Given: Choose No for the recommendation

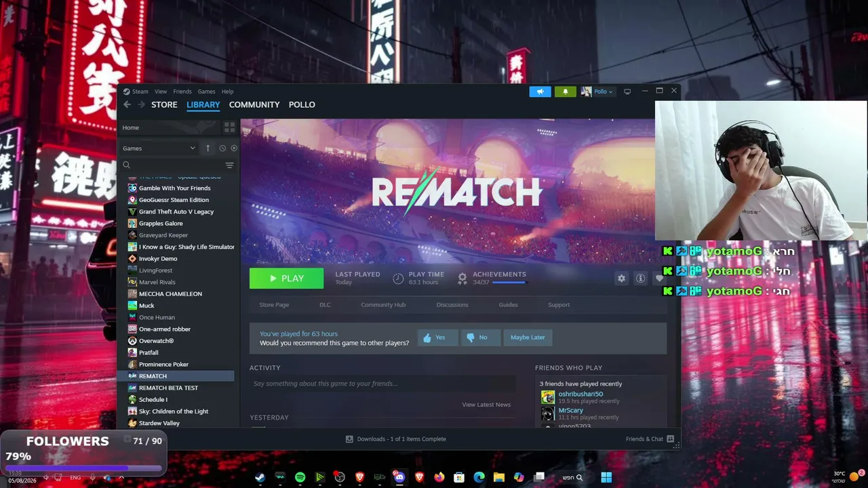Looking at the screenshot, I should 480,338.
